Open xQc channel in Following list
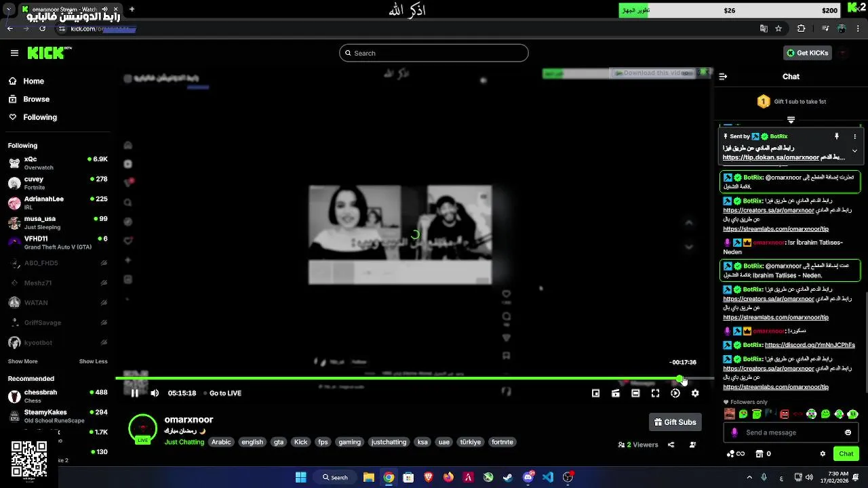This screenshot has width=868, height=488. point(58,163)
